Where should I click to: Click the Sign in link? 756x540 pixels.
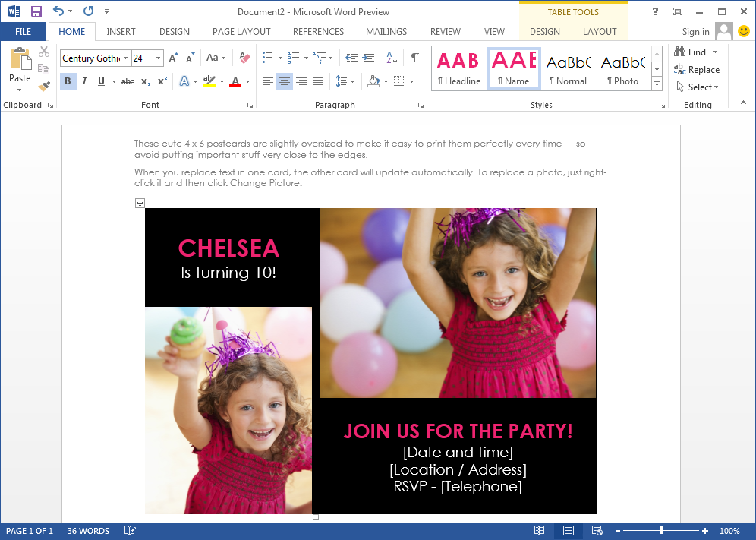[x=695, y=31]
